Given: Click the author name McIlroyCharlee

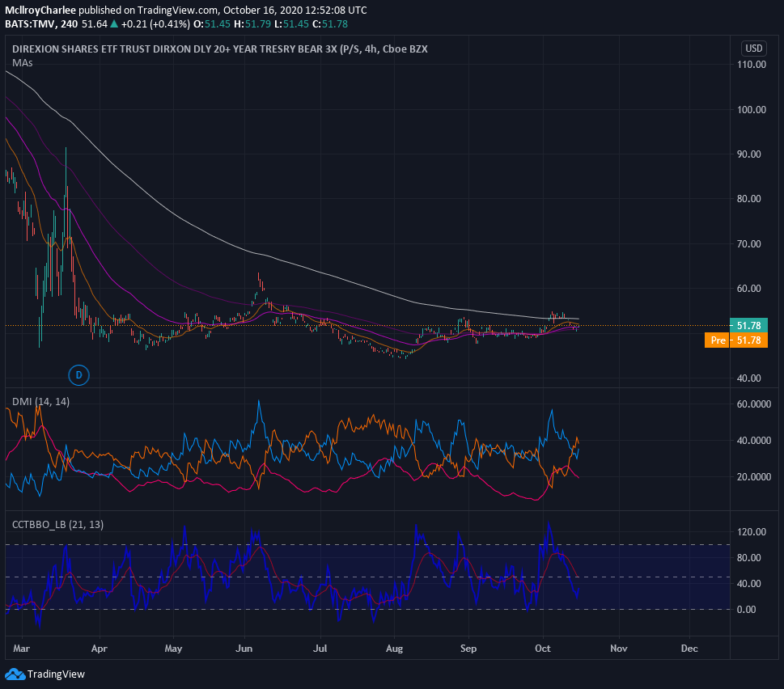Looking at the screenshot, I should click(x=40, y=10).
